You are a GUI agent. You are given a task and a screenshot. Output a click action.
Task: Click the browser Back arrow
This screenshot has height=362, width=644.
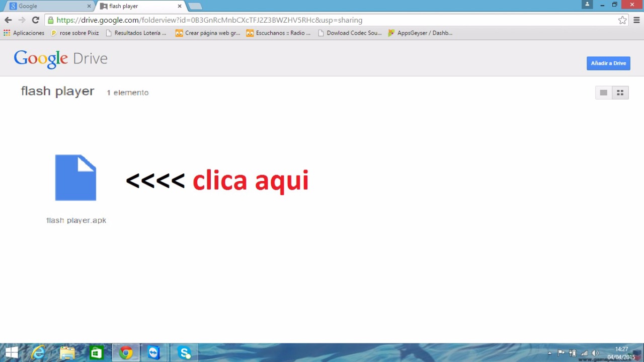(8, 20)
